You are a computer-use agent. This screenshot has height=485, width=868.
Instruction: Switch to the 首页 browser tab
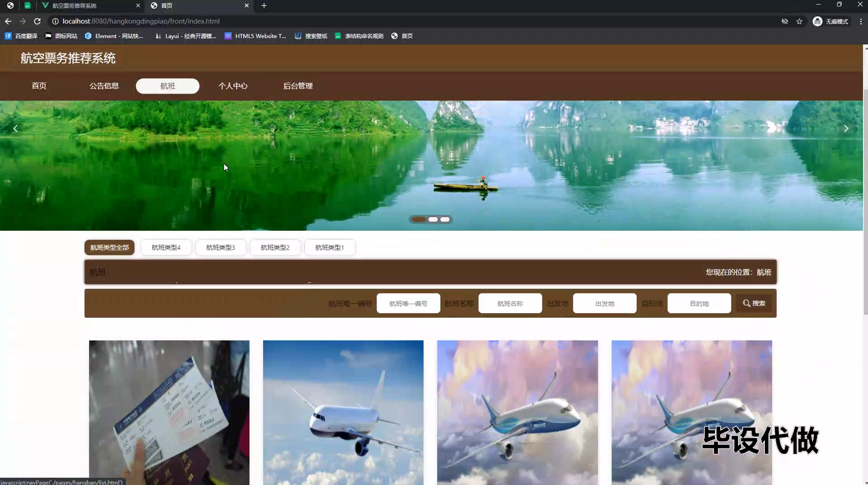[199, 5]
